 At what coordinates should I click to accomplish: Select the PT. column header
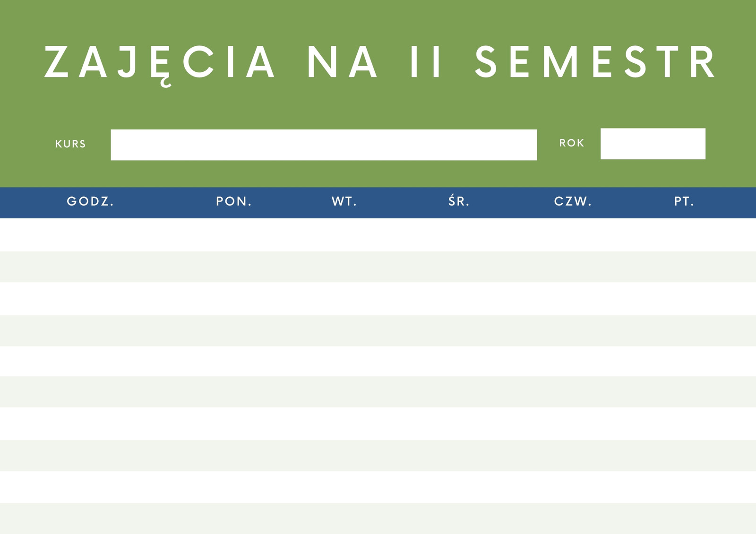click(684, 202)
